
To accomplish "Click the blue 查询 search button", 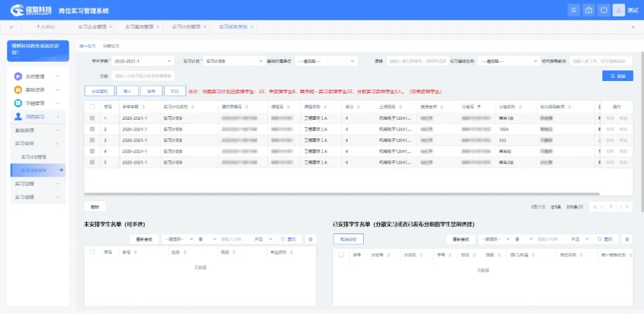I will click(617, 76).
